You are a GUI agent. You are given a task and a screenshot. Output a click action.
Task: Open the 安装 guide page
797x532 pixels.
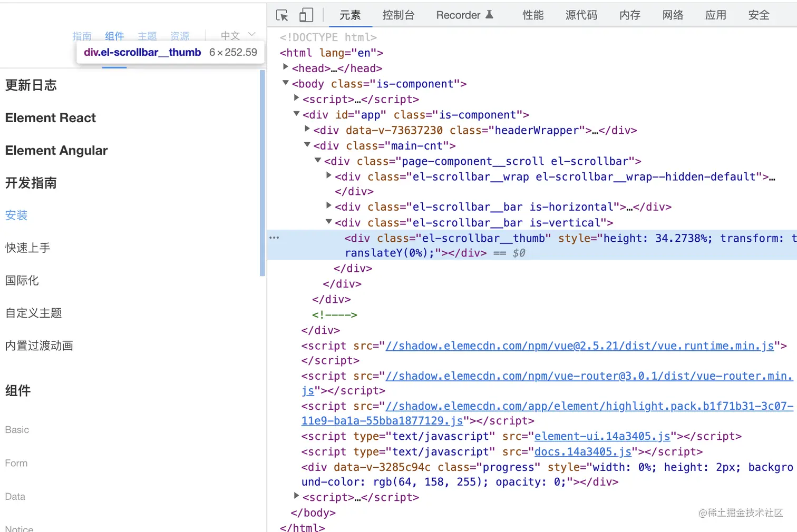[x=16, y=215]
